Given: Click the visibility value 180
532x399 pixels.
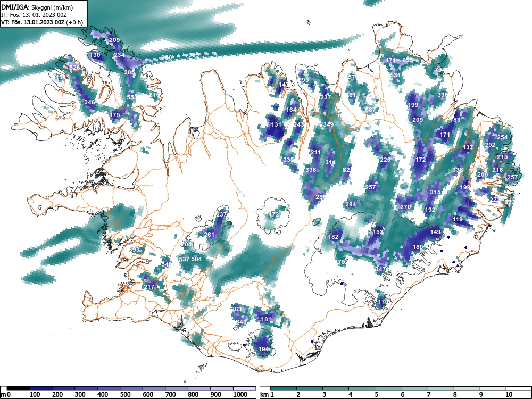Looking at the screenshot, I should pyautogui.click(x=418, y=247).
